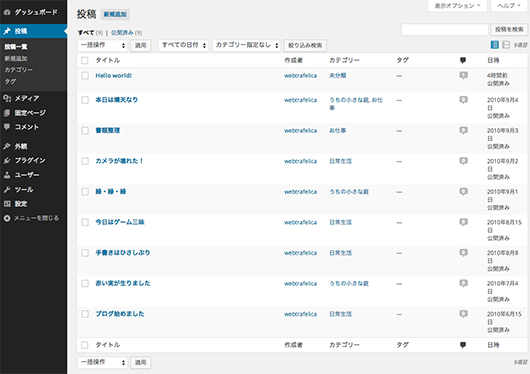The image size is (530, 374).
Task: Click comment bubble for カメラが壊れた！ post
Action: tap(463, 161)
